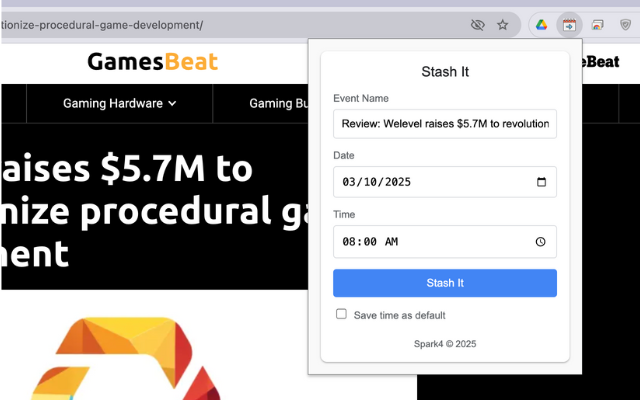Click the shield extension icon
640x400 pixels.
[625, 25]
